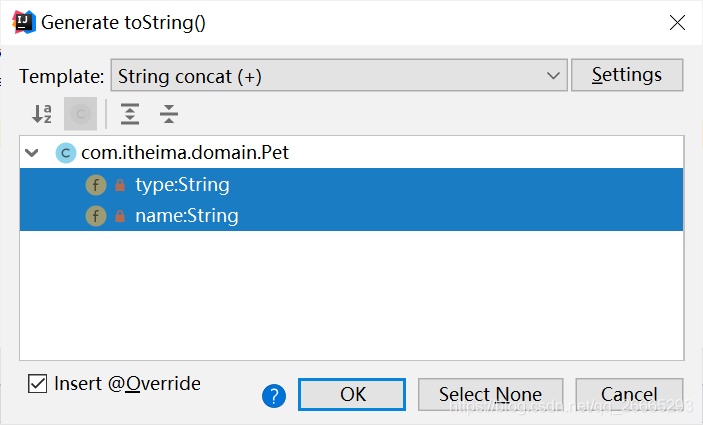Click the field icon next to type:String
This screenshot has width=703, height=425.
[96, 185]
